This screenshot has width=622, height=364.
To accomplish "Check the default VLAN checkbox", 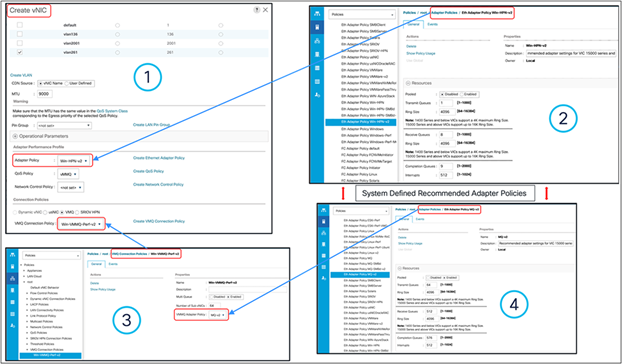I will click(20, 25).
